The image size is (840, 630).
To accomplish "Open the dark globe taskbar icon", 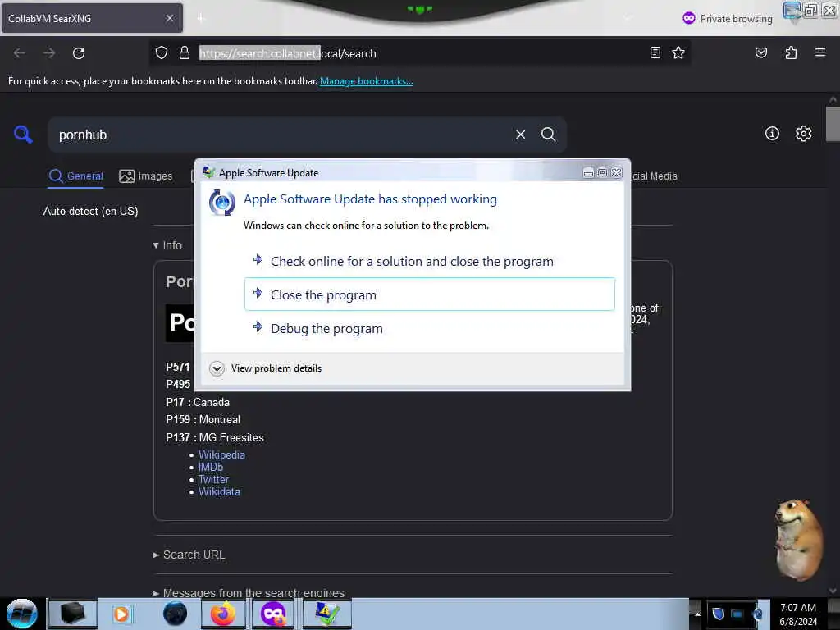I will (176, 614).
